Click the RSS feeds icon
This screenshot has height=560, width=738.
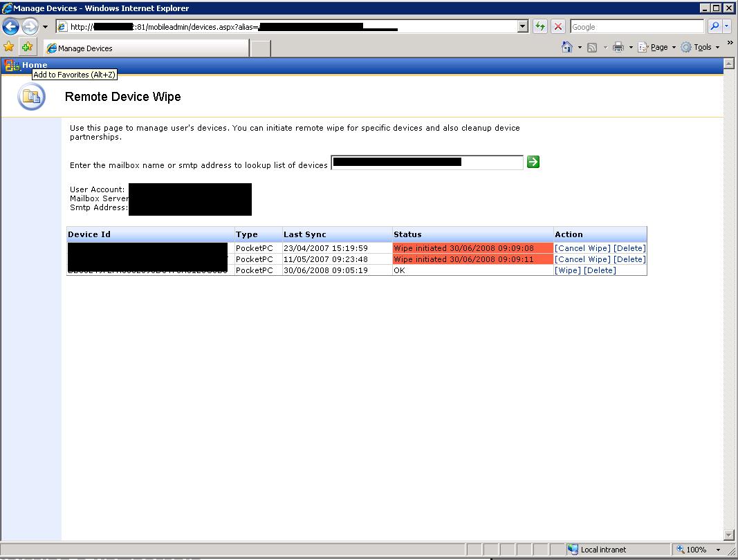point(592,48)
